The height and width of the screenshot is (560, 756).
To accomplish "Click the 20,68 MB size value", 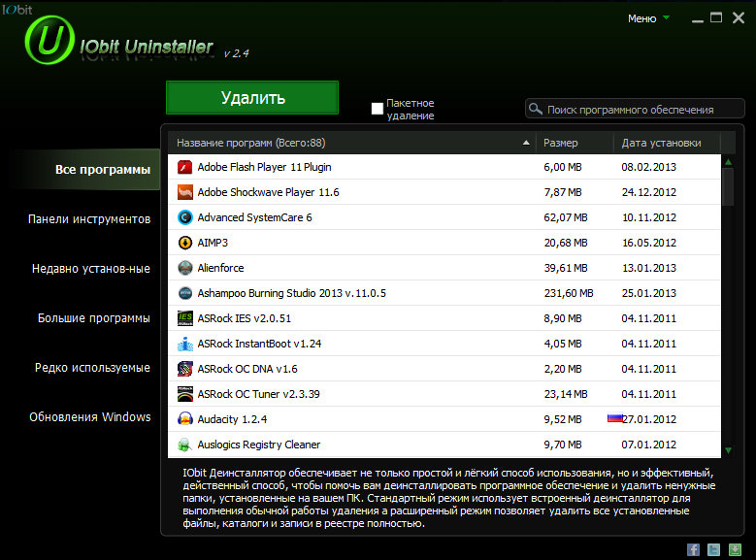I will 566,243.
